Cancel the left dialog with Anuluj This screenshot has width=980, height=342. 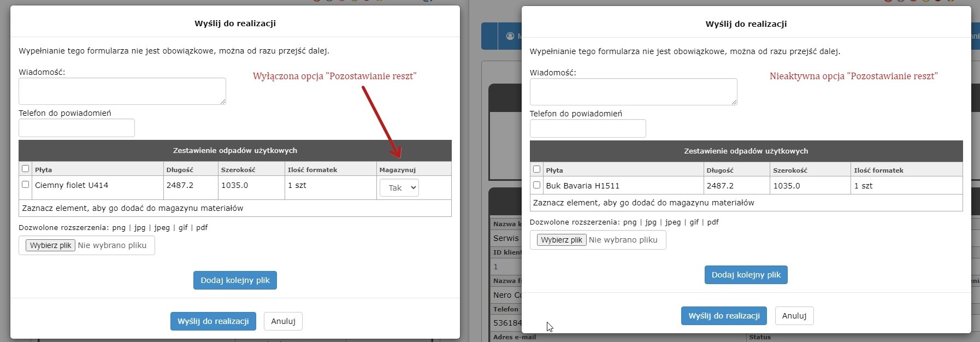(x=283, y=321)
